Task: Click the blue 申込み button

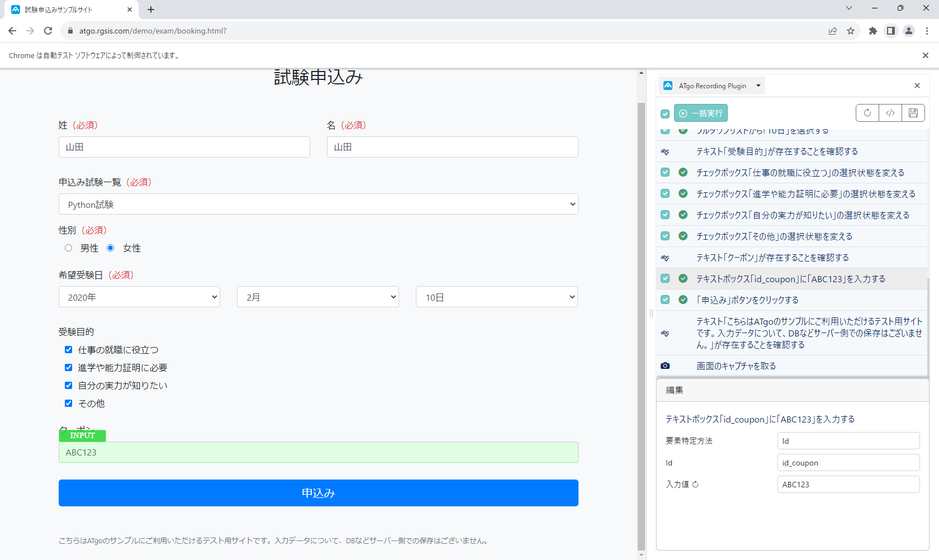Action: pyautogui.click(x=318, y=492)
